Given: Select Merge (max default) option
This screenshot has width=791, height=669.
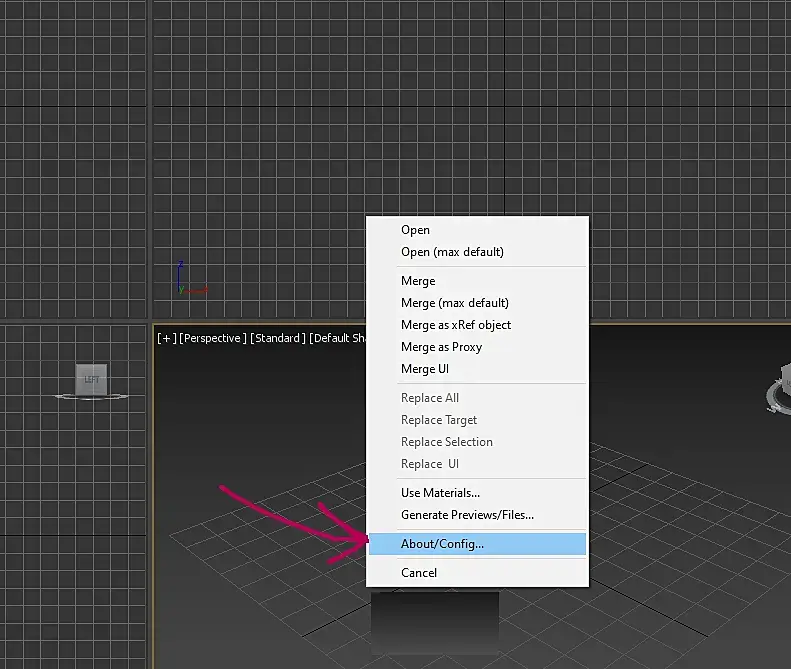Looking at the screenshot, I should (x=477, y=303).
